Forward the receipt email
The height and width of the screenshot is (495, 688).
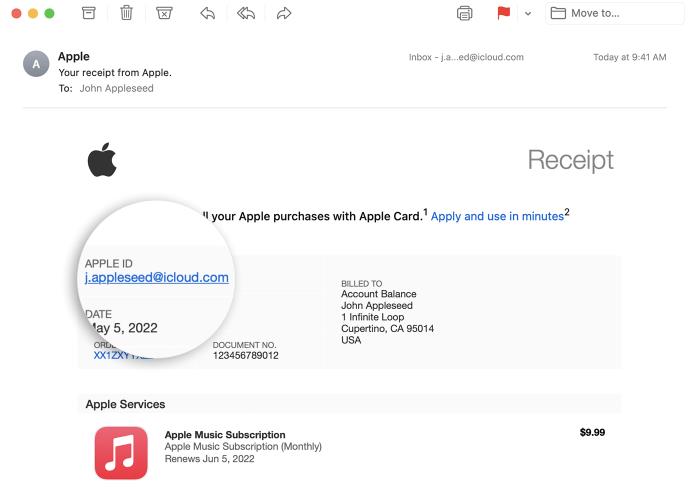pyautogui.click(x=284, y=14)
